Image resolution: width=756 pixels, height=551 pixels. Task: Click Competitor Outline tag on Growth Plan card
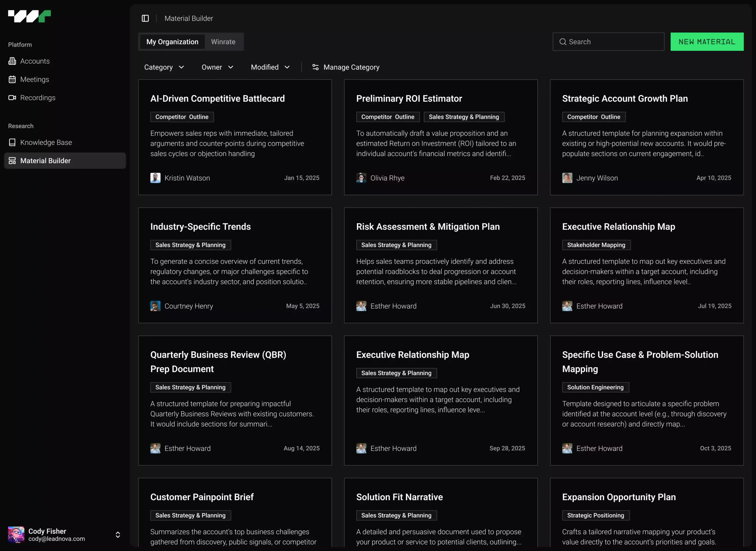pyautogui.click(x=594, y=117)
